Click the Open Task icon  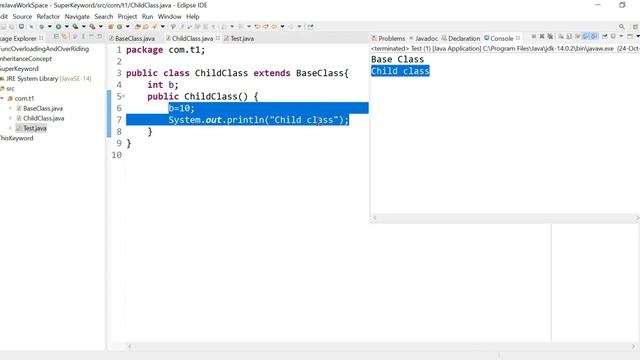click(145, 27)
